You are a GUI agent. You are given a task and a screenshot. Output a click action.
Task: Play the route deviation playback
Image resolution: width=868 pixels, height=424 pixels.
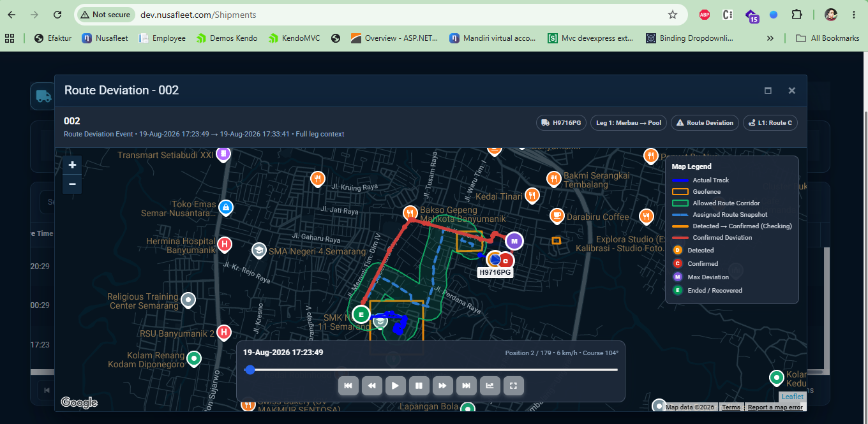[396, 385]
